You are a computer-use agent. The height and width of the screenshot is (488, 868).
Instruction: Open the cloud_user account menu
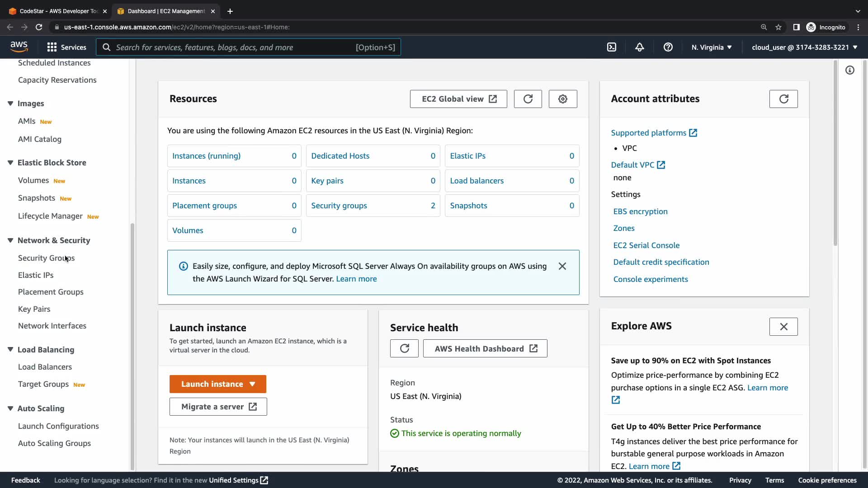804,47
